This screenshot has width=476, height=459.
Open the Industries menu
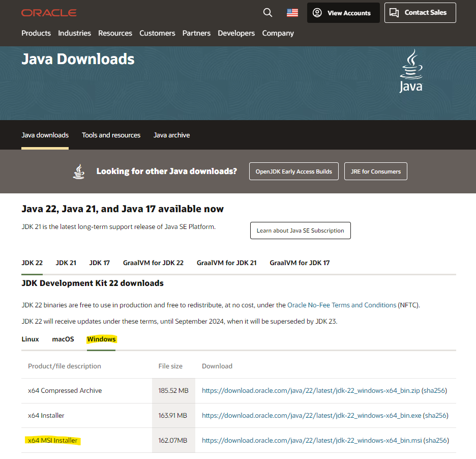pyautogui.click(x=74, y=33)
